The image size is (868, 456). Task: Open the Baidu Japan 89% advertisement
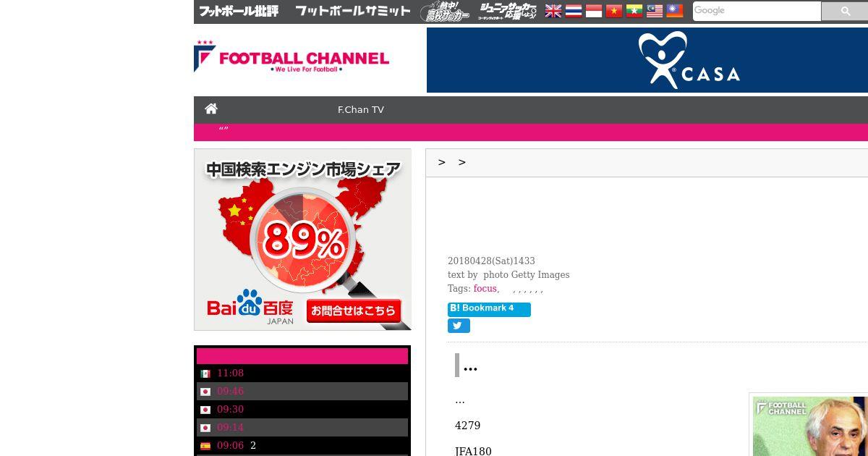(302, 240)
